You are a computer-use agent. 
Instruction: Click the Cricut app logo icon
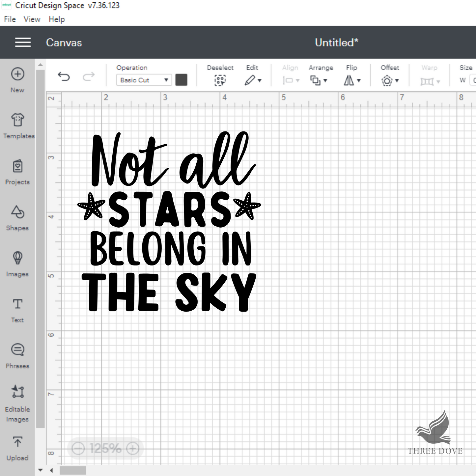7,5
